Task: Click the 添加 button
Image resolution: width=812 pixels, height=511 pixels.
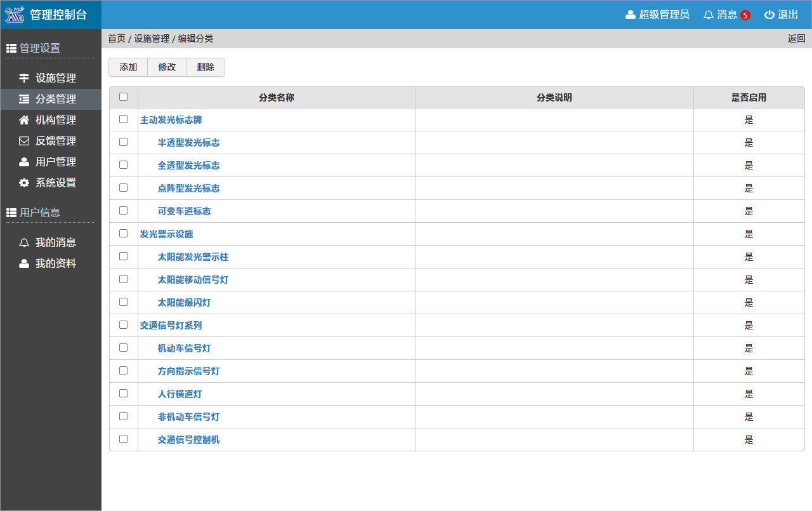Action: tap(128, 67)
